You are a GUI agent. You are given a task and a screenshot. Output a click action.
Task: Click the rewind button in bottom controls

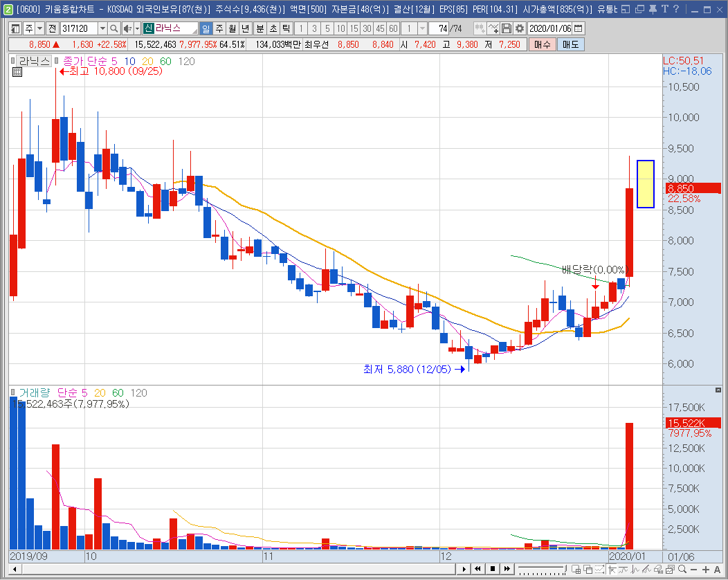(x=477, y=569)
